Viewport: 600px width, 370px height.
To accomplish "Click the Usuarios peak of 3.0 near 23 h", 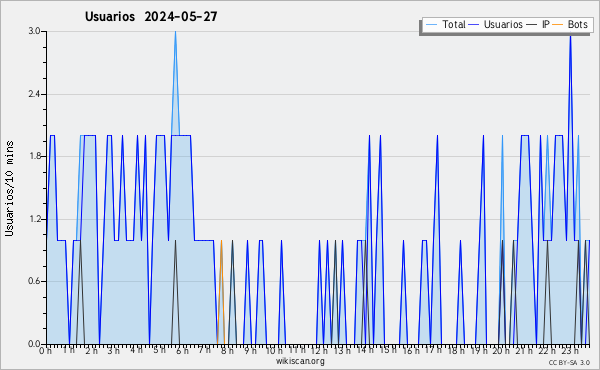I will 570,37.
